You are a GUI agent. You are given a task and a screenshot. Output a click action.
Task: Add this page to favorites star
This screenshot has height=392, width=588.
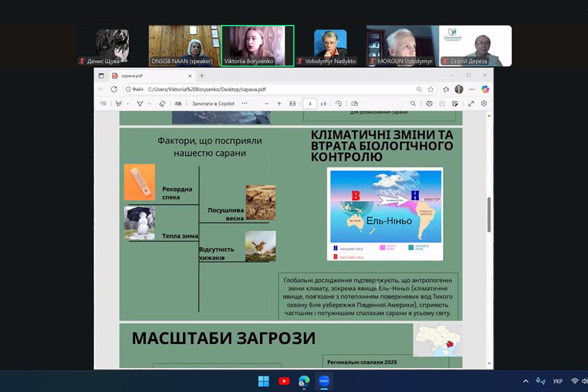point(431,90)
